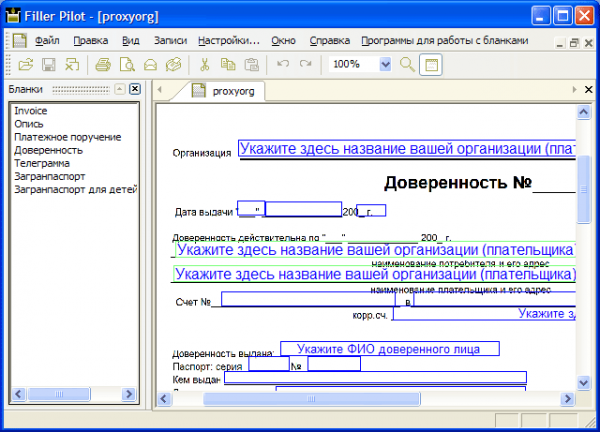This screenshot has width=600, height=432.
Task: Click the Open file toolbar icon
Action: 26,64
